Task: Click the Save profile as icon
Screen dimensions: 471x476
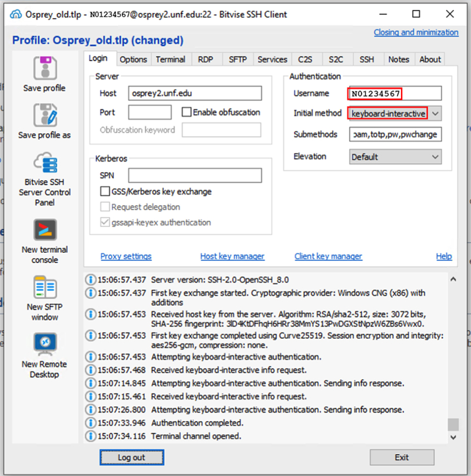Action: [45, 115]
